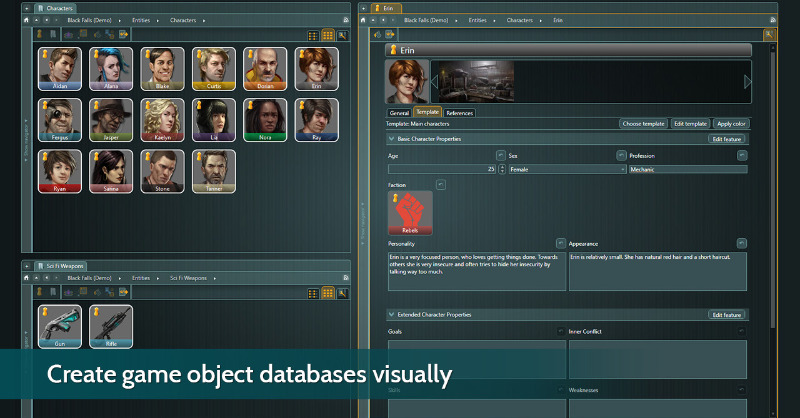This screenshot has width=800, height=418.
Task: Go to home in the Characters panel
Action: (x=27, y=20)
